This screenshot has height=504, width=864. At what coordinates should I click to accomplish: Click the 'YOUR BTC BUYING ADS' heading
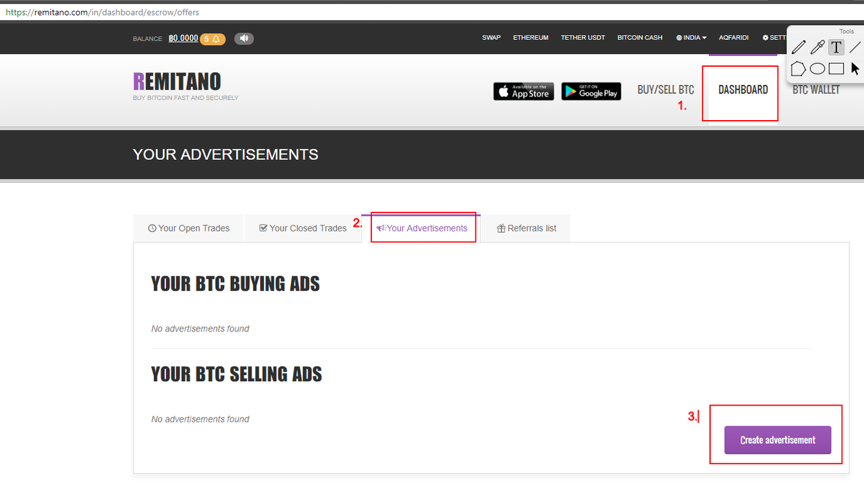(236, 283)
